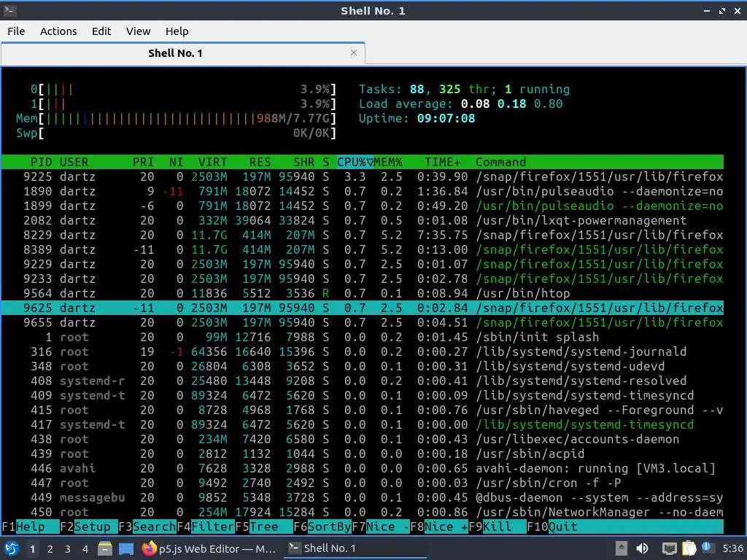Click F9 Kill in htop footer
This screenshot has width=747, height=560.
pos(498,526)
